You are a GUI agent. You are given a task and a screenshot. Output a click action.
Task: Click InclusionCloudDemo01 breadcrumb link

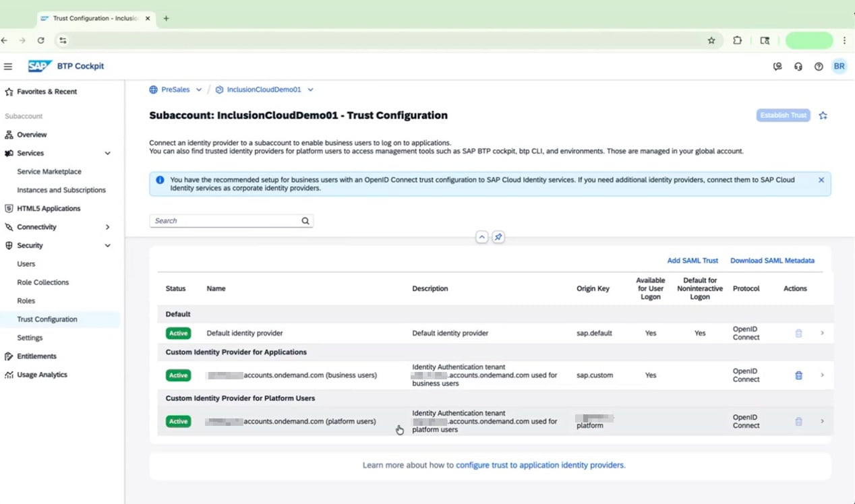(264, 90)
